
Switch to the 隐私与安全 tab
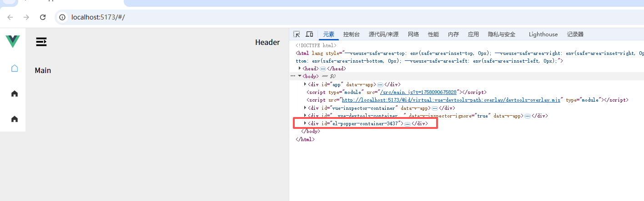point(502,34)
